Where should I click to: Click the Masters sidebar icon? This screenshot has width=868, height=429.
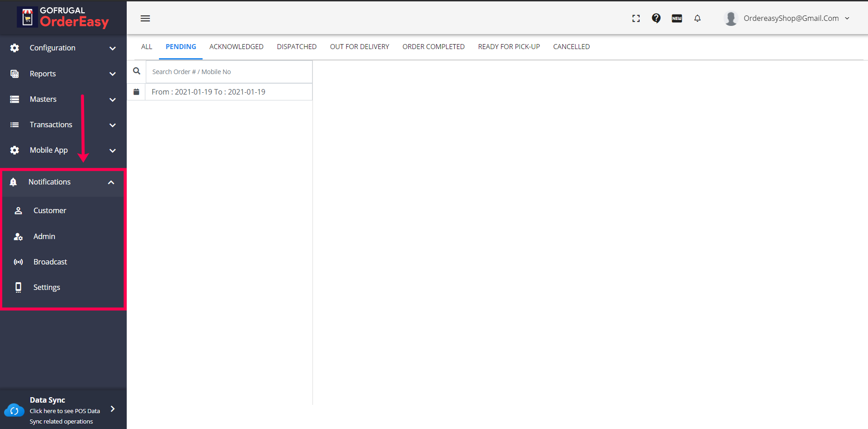(x=15, y=99)
